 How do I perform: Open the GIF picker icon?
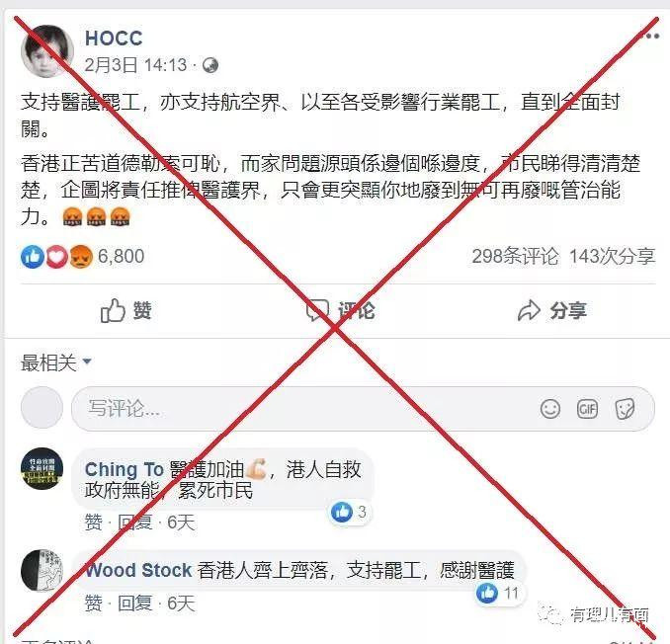pos(587,409)
